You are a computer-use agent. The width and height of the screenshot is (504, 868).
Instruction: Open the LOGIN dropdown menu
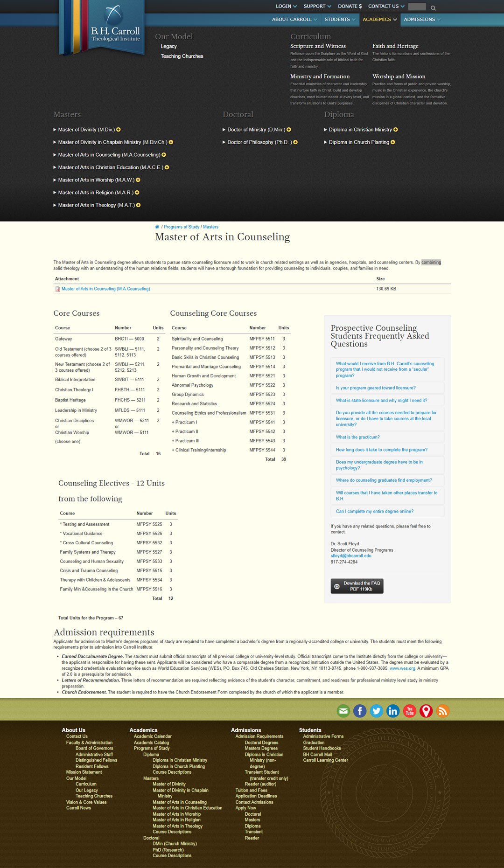click(286, 7)
